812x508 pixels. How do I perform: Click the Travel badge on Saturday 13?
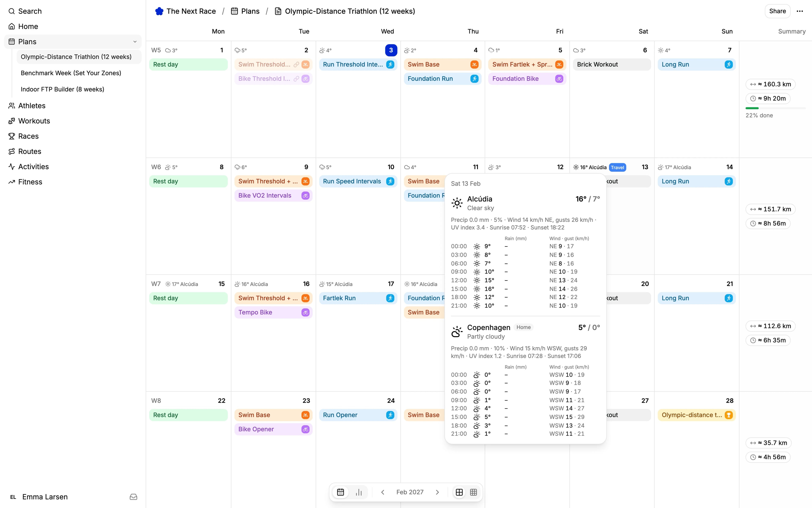[x=617, y=167]
